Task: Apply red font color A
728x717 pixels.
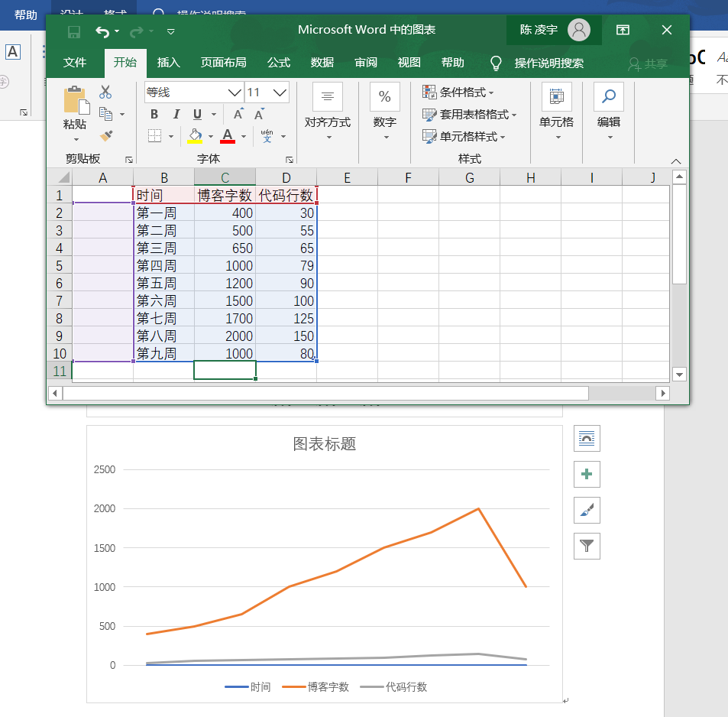Action: pos(228,136)
